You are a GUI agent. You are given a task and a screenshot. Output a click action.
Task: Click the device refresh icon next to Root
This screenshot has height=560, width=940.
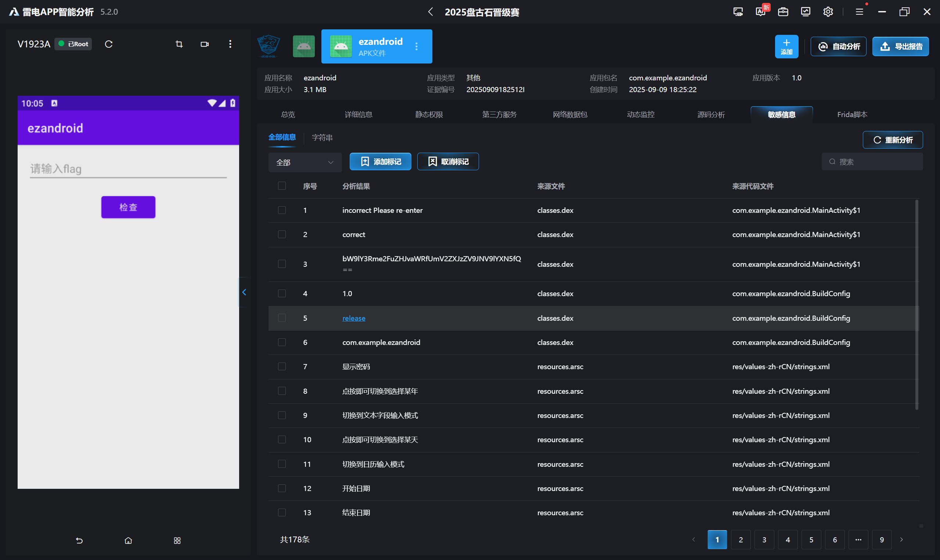point(109,44)
